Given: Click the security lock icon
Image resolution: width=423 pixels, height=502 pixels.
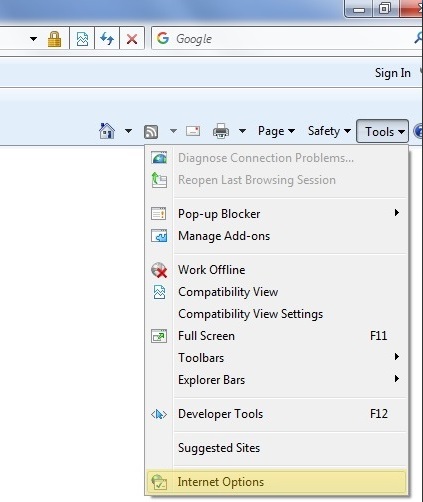Looking at the screenshot, I should pyautogui.click(x=54, y=39).
